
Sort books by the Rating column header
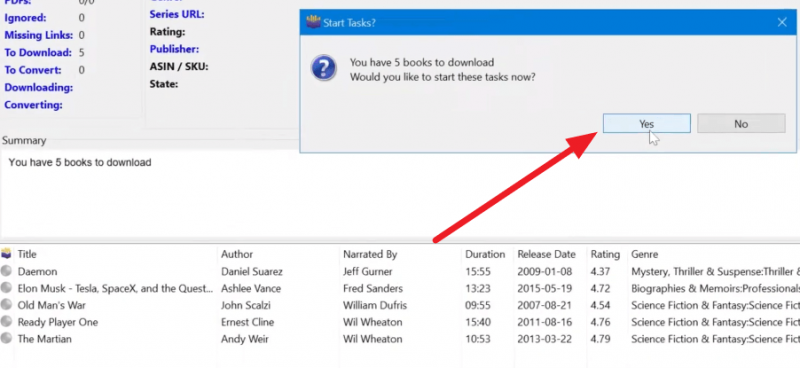tap(605, 254)
